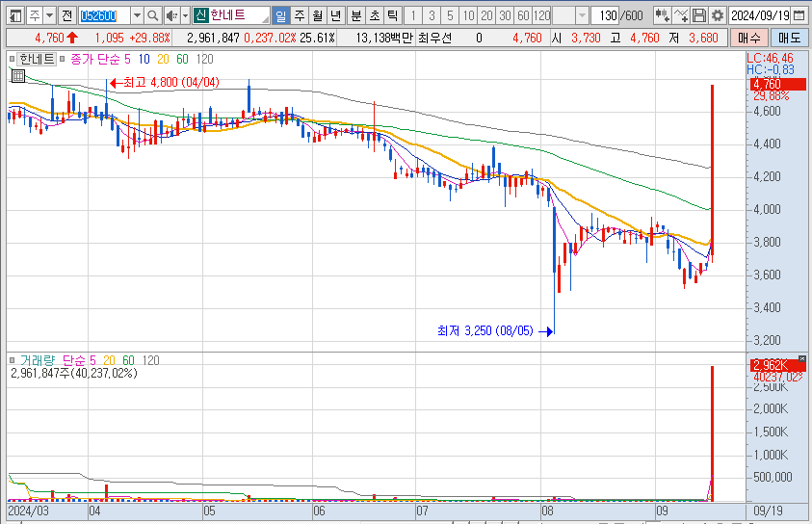Image resolution: width=812 pixels, height=524 pixels.
Task: Click the 최고 4,800 (04/04) marker
Action: point(165,82)
